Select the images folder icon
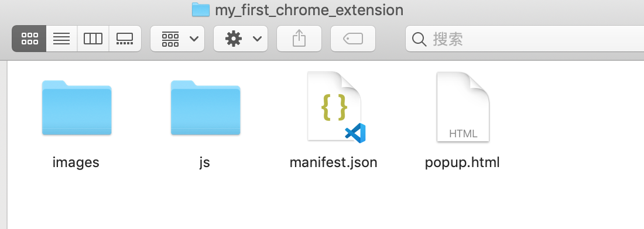This screenshot has height=229, width=644. coord(76,107)
